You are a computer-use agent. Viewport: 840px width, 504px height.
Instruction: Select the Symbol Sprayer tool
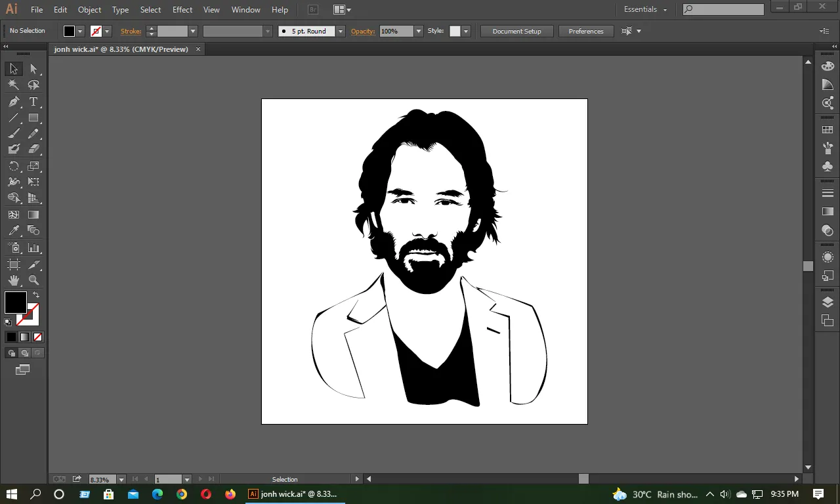click(x=14, y=248)
